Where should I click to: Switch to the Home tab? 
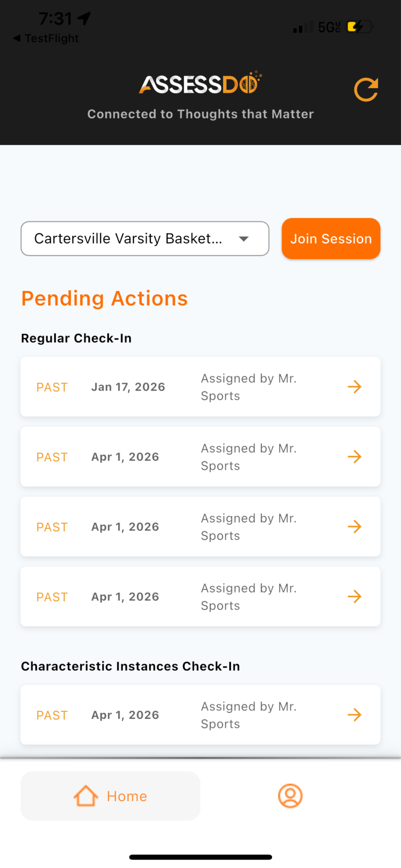110,795
